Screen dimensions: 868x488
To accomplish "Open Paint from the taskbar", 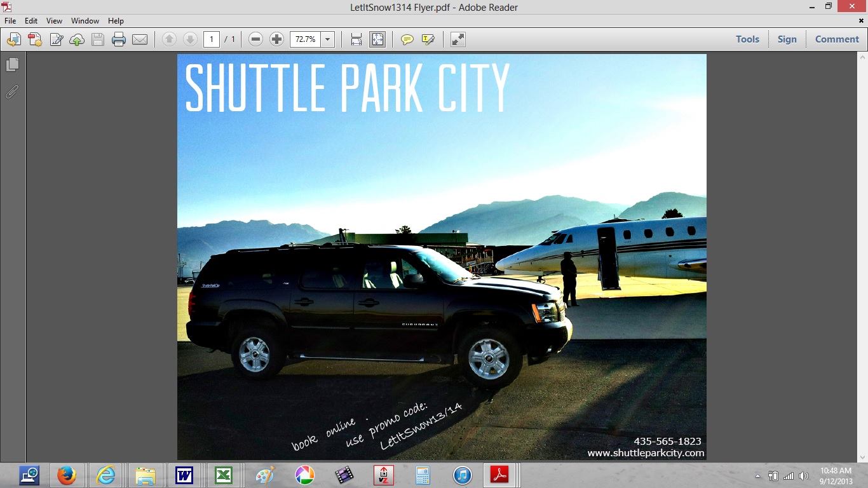I will (265, 475).
